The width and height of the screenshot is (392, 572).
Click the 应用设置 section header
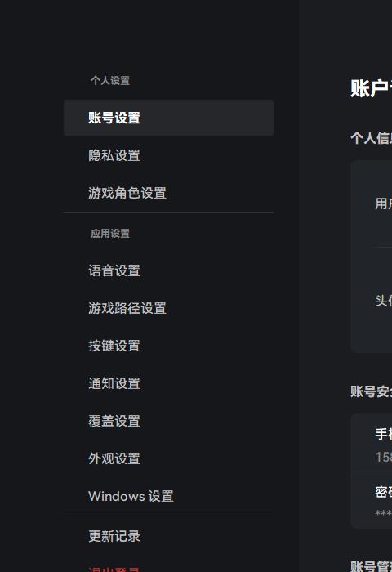(x=110, y=234)
